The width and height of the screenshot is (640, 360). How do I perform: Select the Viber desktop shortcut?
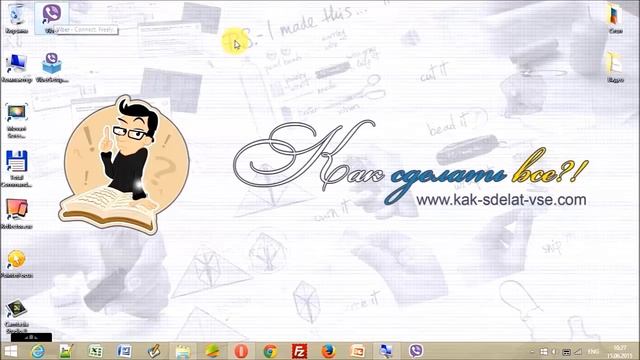click(51, 17)
